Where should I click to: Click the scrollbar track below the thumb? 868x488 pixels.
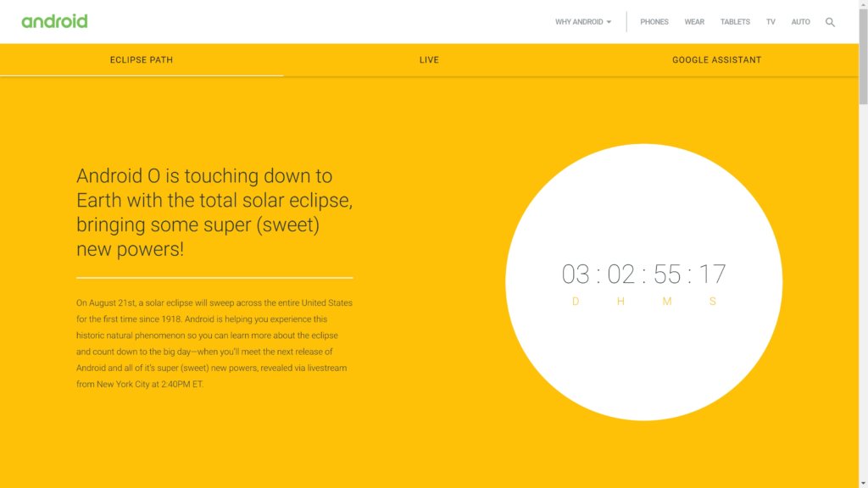point(863,297)
